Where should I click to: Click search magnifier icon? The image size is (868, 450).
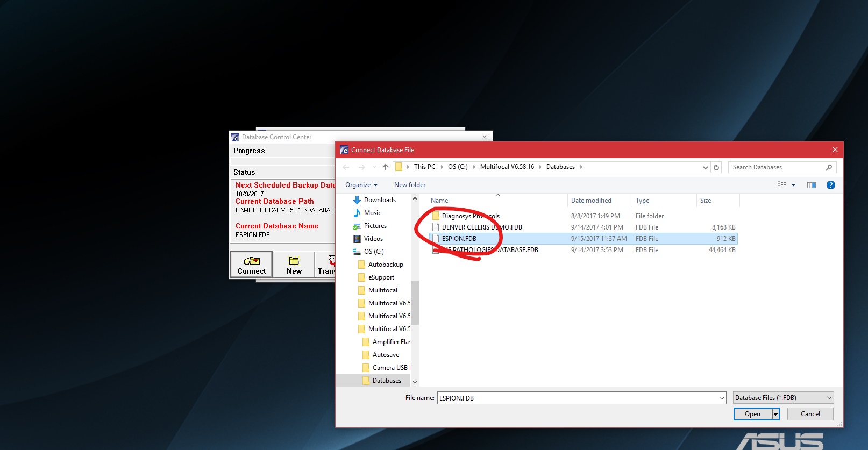click(x=829, y=167)
